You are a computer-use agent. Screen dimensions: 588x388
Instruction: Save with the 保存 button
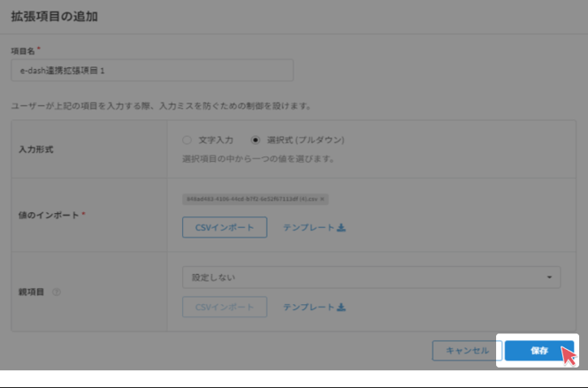click(539, 351)
